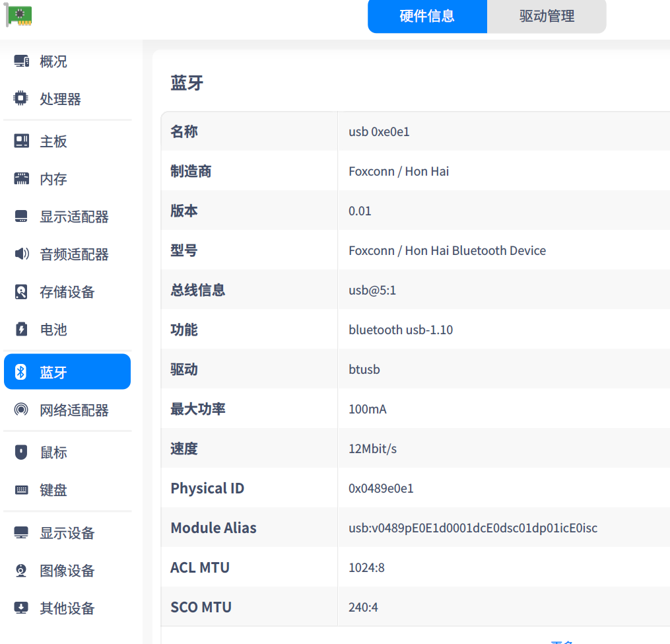Click the Physical ID value 0x0489e0e1
This screenshot has height=644, width=670.
pyautogui.click(x=381, y=488)
